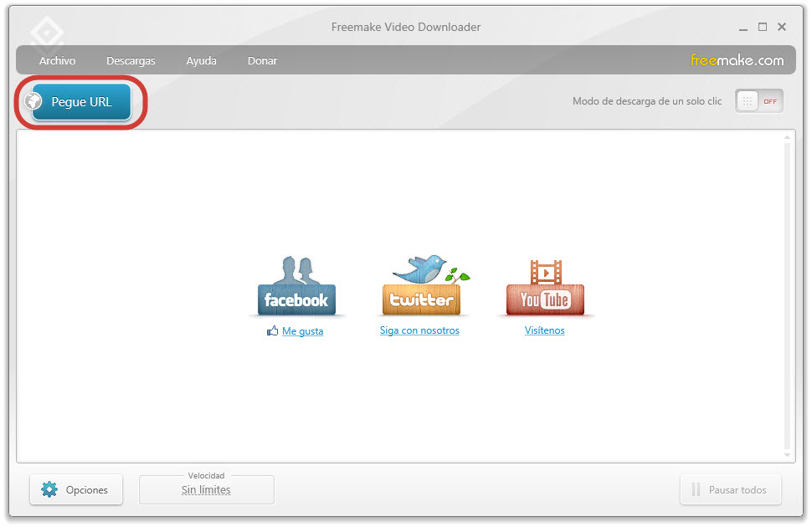The image size is (812, 527).
Task: Click the Freemake diamond logo icon
Action: coord(47,32)
